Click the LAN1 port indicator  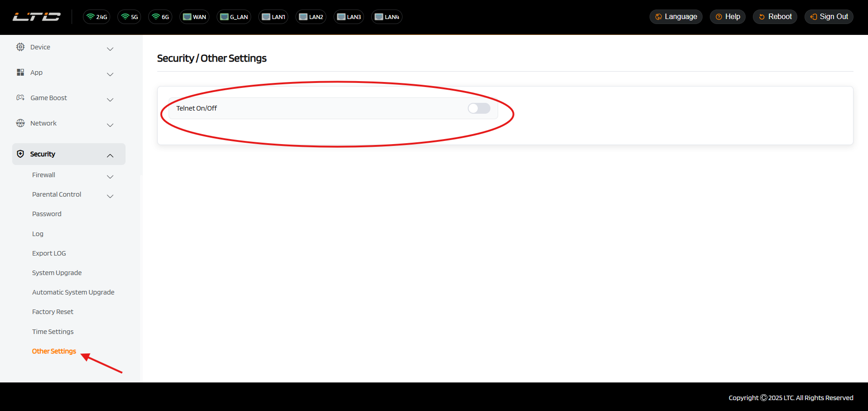click(x=273, y=17)
